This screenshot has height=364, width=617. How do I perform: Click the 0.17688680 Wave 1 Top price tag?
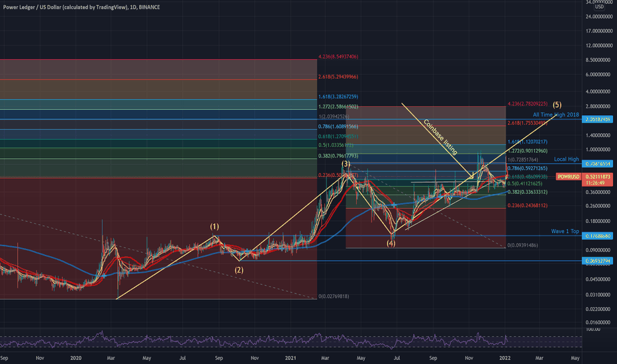[x=597, y=236]
